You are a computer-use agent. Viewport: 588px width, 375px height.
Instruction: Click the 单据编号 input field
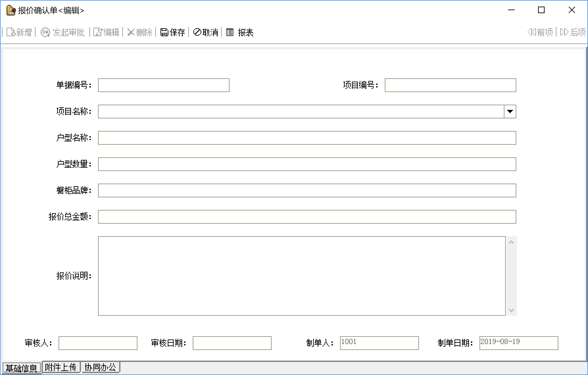coord(163,85)
